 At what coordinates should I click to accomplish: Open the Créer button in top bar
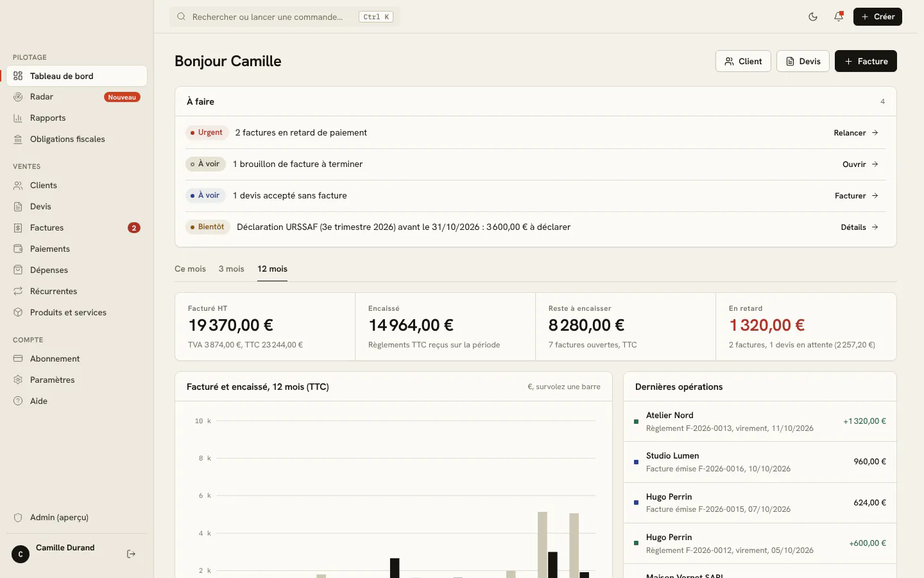click(878, 17)
